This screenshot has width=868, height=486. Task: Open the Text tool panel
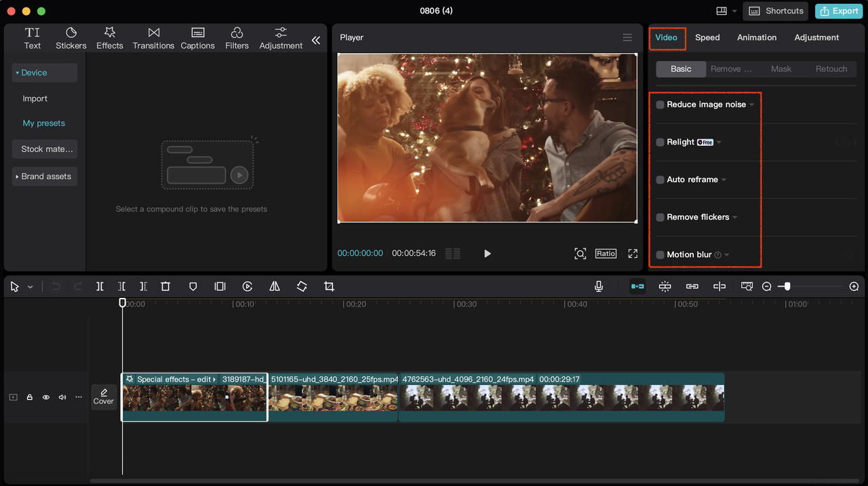coord(33,38)
